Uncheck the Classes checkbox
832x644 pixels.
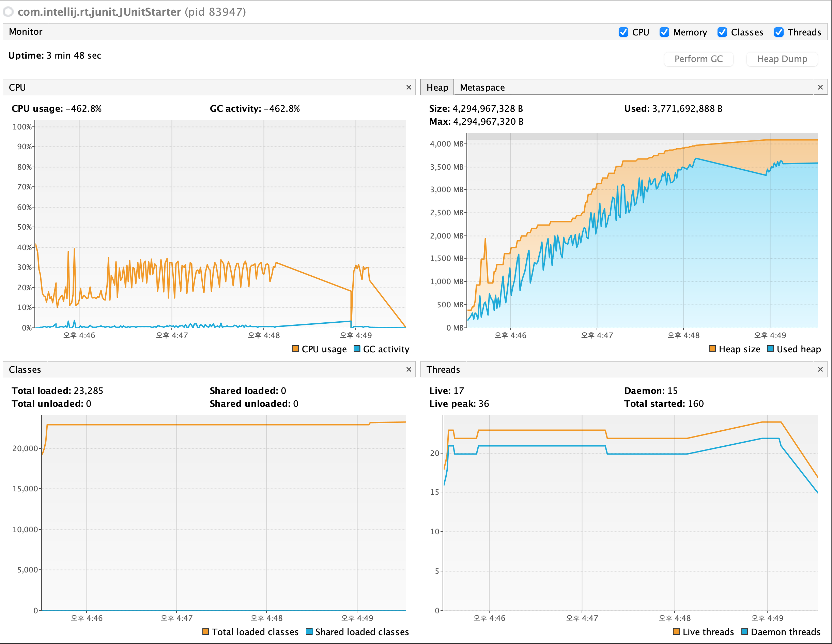[x=722, y=32]
